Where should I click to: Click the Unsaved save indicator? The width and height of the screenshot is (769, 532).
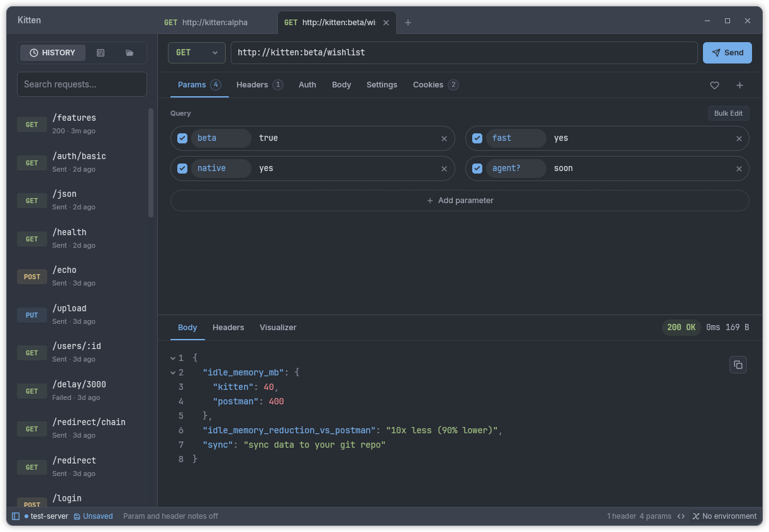click(93, 516)
